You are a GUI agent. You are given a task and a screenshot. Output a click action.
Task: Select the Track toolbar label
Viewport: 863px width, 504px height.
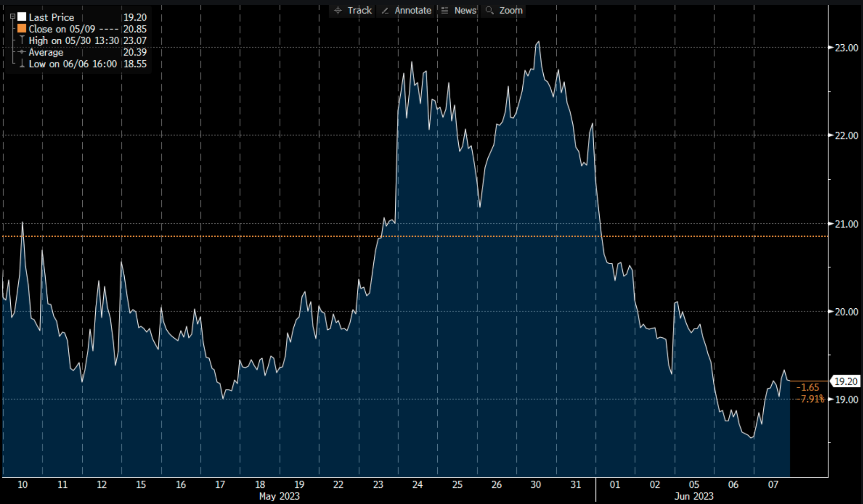[360, 10]
